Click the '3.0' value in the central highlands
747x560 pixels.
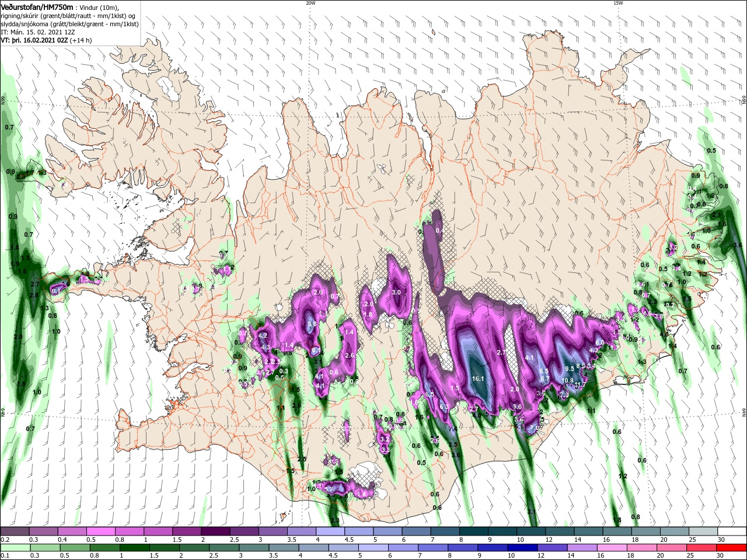click(396, 292)
